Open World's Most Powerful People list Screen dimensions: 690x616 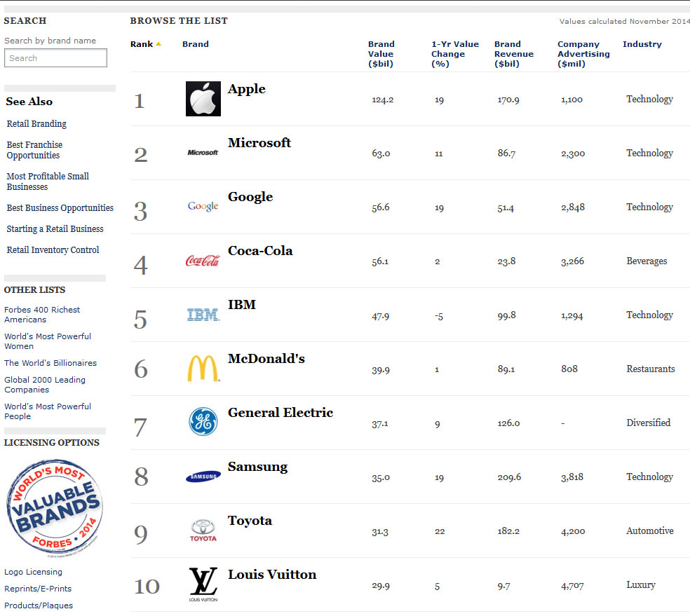click(48, 411)
